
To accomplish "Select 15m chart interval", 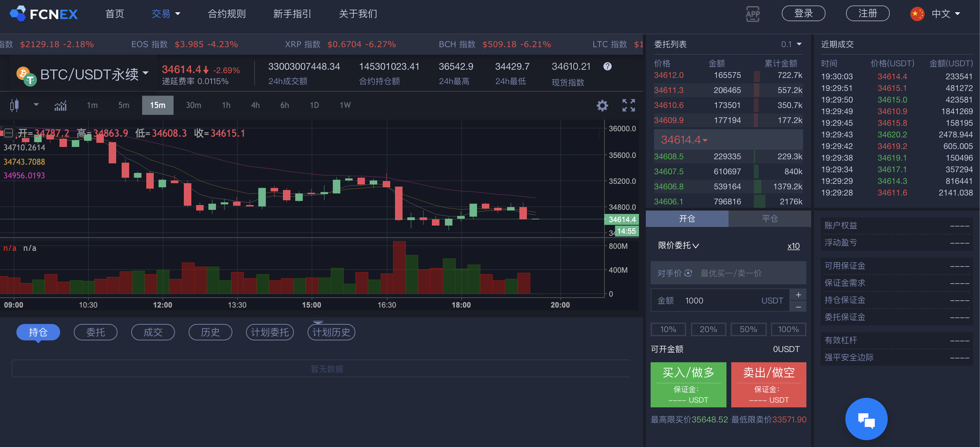I will pos(158,105).
